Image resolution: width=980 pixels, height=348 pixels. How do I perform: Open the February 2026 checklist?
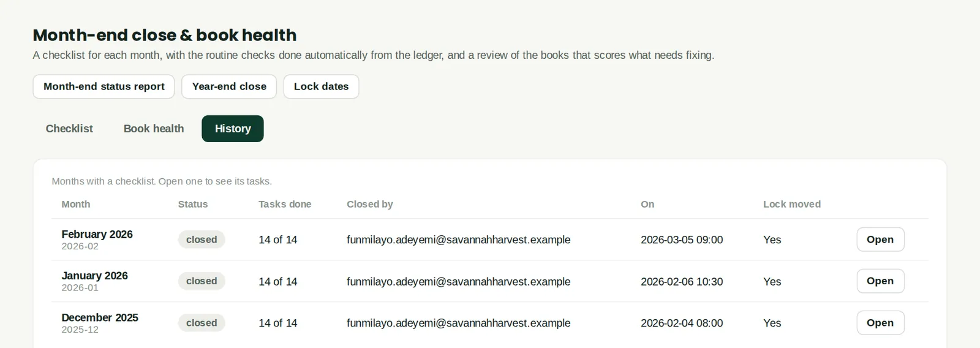click(880, 240)
